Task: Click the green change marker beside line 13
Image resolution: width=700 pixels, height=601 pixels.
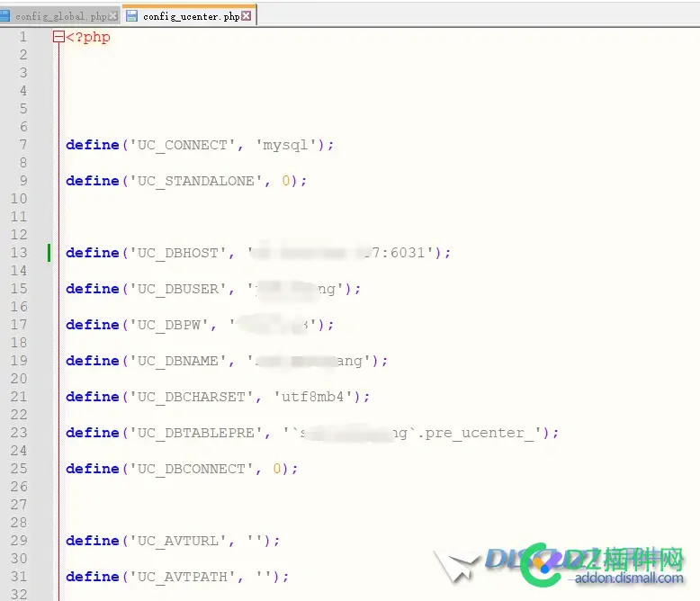Action: coord(49,253)
